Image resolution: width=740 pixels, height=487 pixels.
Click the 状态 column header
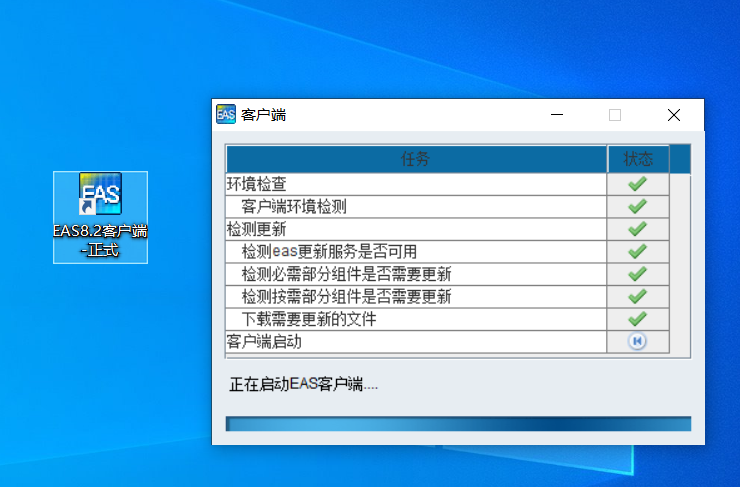pos(638,159)
